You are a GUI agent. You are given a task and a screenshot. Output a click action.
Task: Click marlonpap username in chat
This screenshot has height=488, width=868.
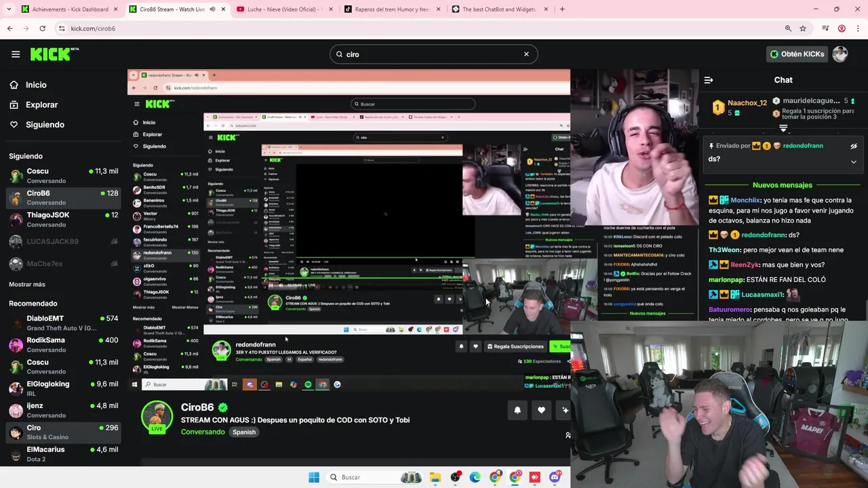727,279
